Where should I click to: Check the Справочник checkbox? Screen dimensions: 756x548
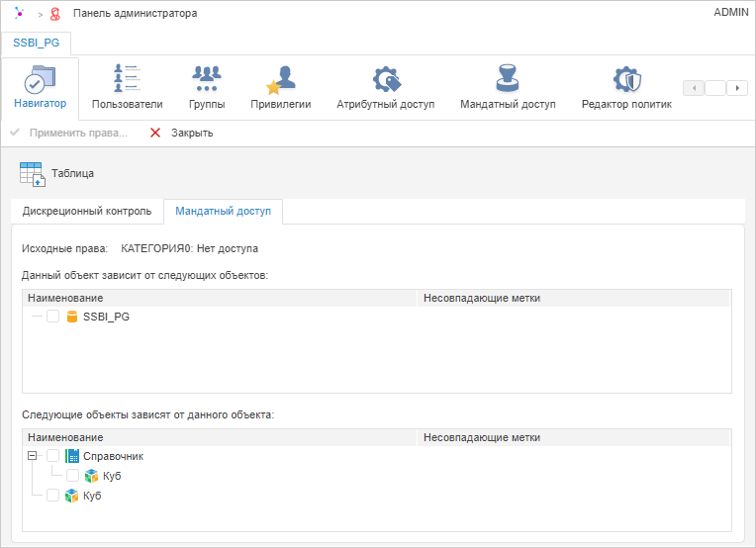(x=53, y=456)
